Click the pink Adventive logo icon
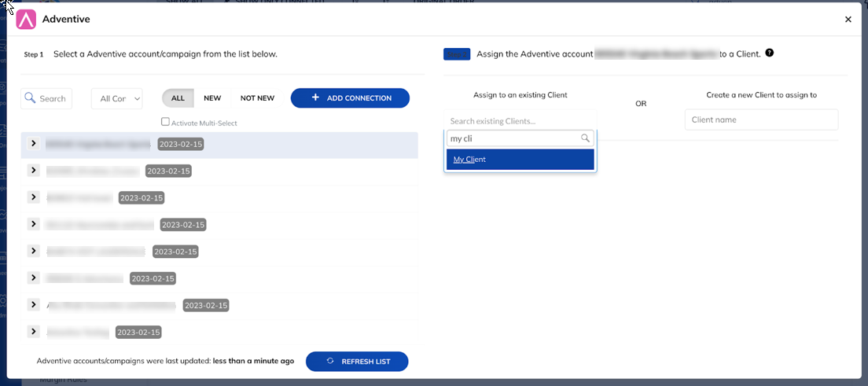Image resolution: width=868 pixels, height=386 pixels. 26,20
